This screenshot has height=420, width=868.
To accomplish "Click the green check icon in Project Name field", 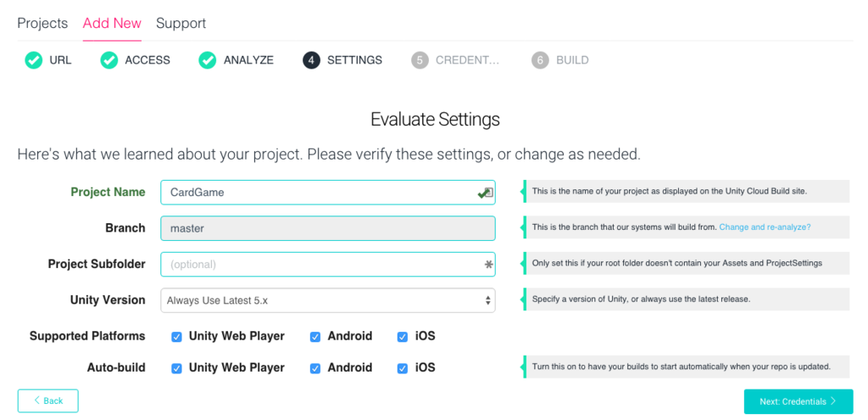I will (x=484, y=193).
